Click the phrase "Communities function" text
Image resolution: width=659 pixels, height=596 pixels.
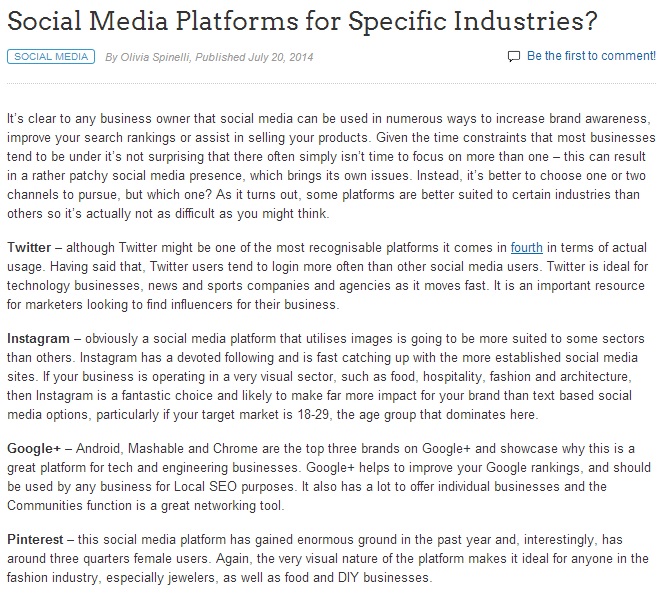[69, 506]
